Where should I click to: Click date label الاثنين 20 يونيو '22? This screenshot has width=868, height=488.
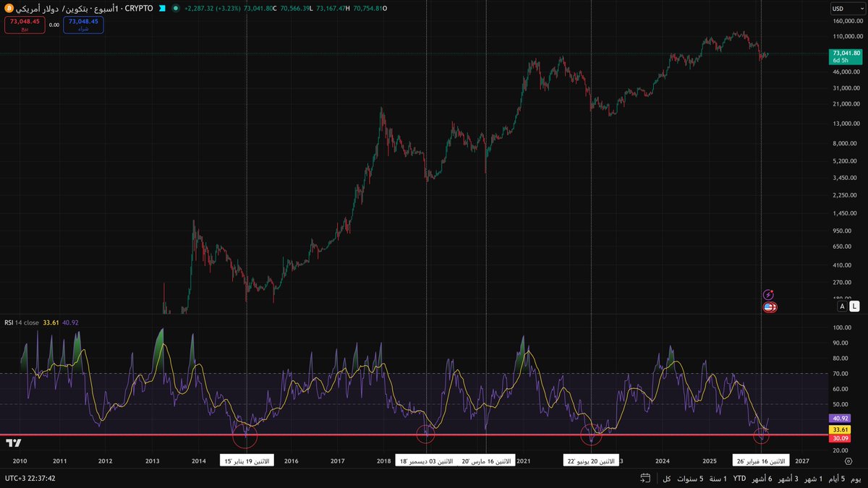point(591,461)
